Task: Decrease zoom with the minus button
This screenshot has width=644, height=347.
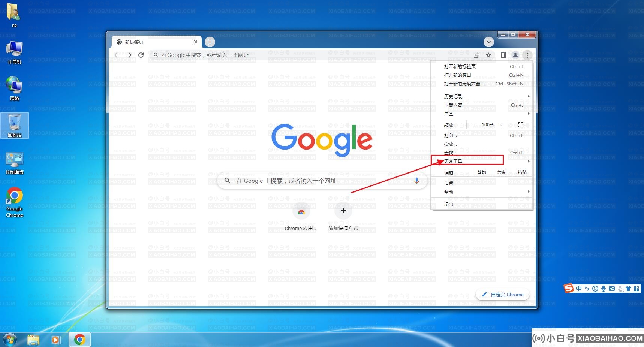Action: tap(473, 125)
